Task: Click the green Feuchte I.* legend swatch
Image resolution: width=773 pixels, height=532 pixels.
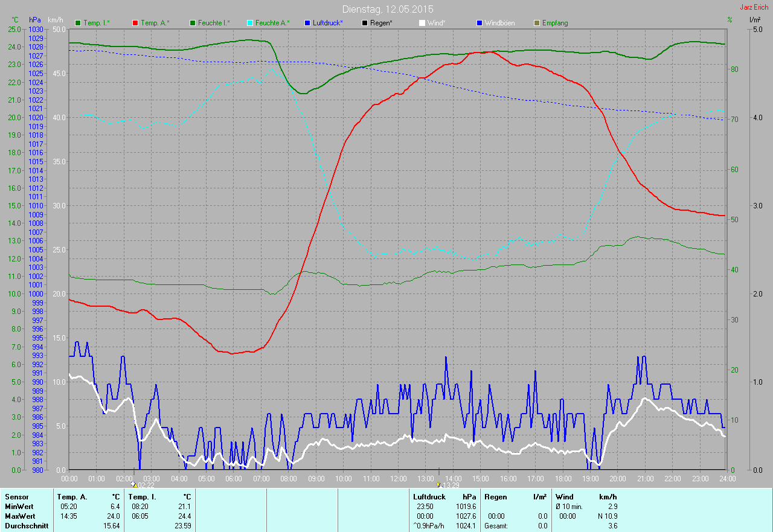Action: [193, 23]
